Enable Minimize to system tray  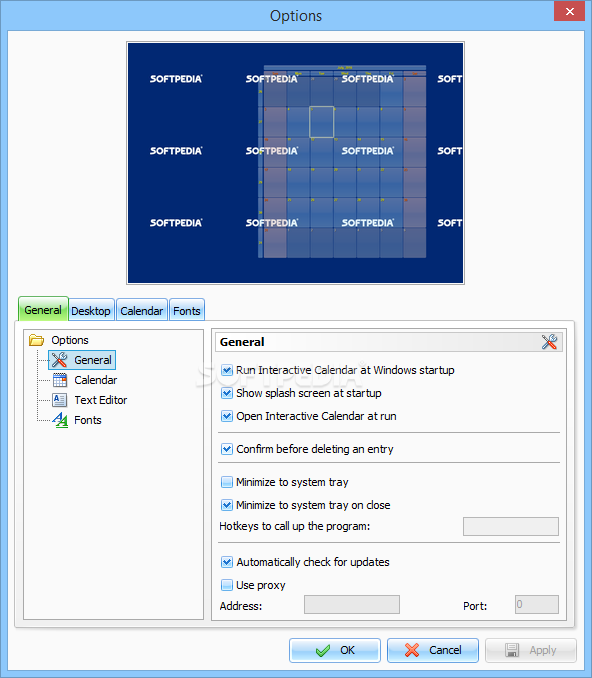[x=227, y=482]
